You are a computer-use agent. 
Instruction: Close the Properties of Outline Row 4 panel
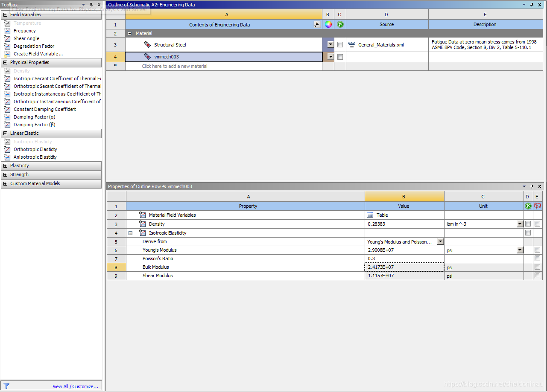(x=540, y=186)
